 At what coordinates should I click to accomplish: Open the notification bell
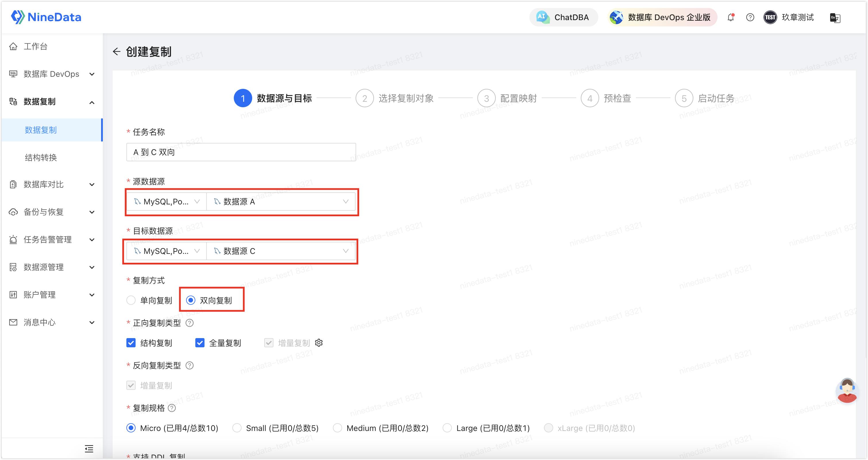[x=730, y=17]
